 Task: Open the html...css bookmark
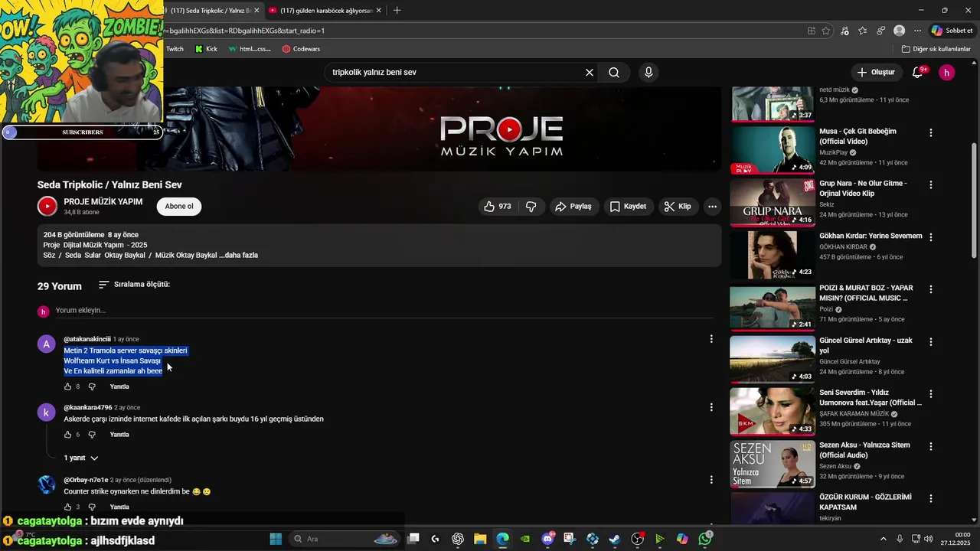(250, 49)
